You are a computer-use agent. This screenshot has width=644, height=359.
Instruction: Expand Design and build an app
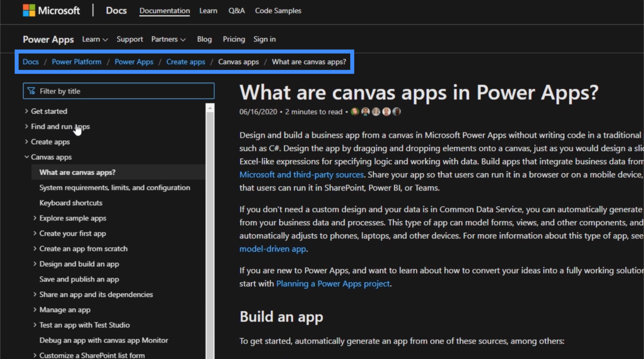(x=35, y=264)
